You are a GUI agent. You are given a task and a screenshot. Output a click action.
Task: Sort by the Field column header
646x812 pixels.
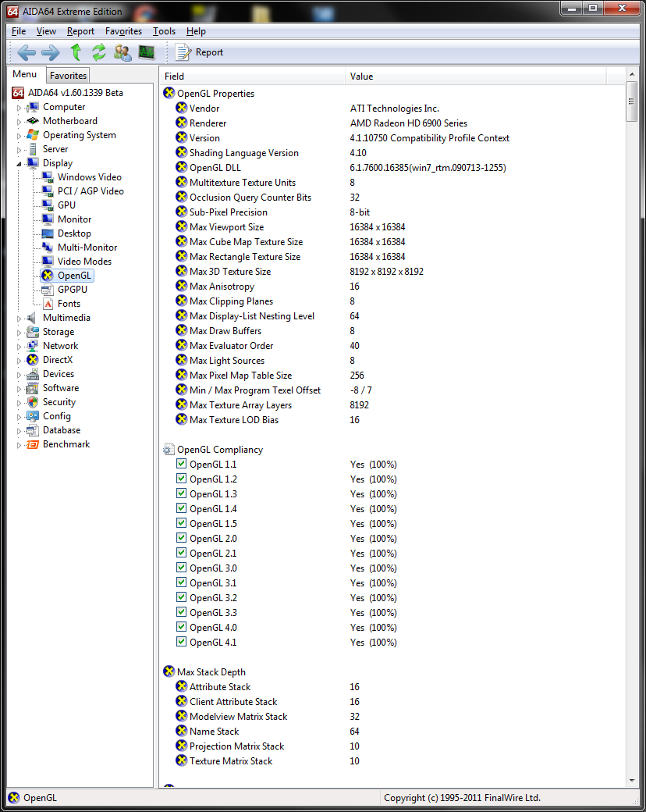(x=252, y=77)
